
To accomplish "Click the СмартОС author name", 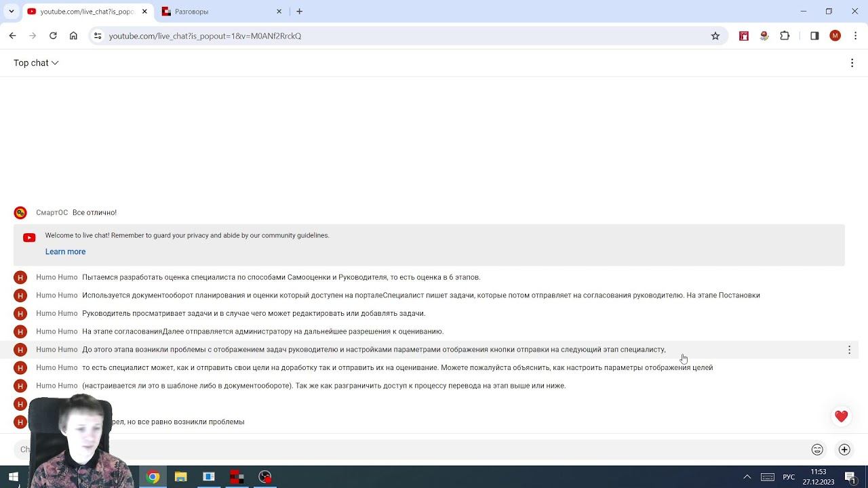I will pyautogui.click(x=52, y=213).
